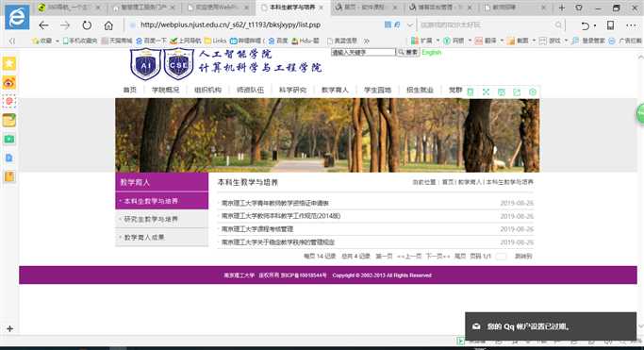Expand the undo icon dropdown arrow

coord(595,25)
